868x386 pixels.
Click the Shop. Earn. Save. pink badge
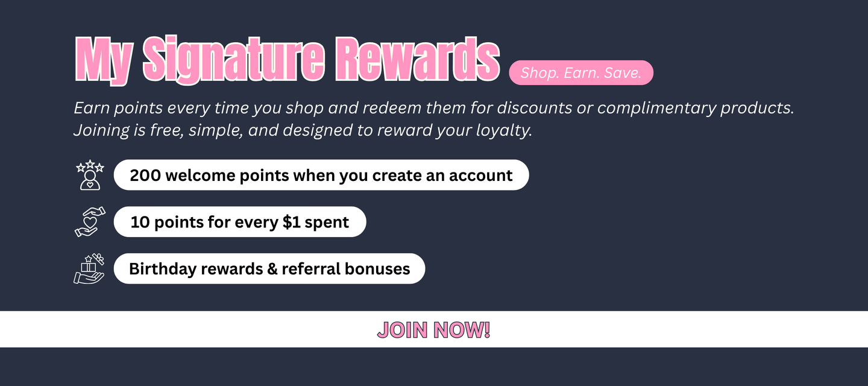coord(581,73)
